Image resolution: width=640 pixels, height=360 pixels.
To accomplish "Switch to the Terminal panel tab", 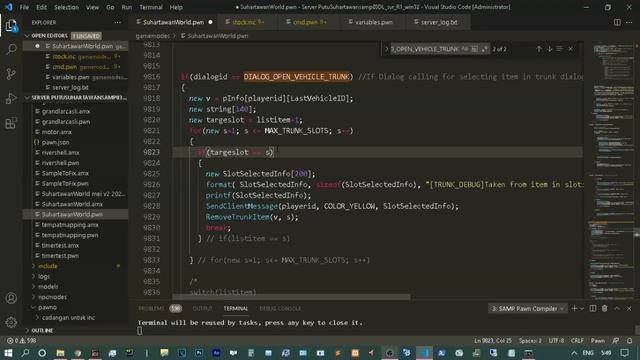I will (x=236, y=309).
